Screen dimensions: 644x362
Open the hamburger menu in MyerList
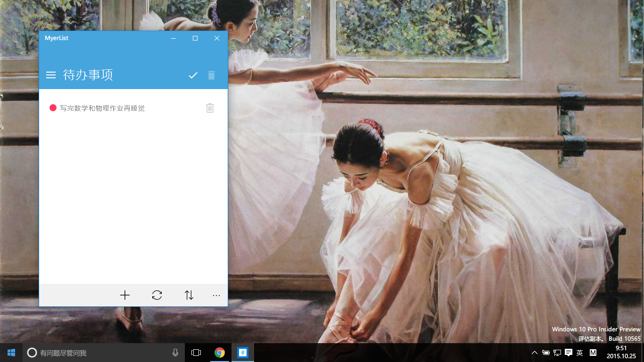[51, 75]
